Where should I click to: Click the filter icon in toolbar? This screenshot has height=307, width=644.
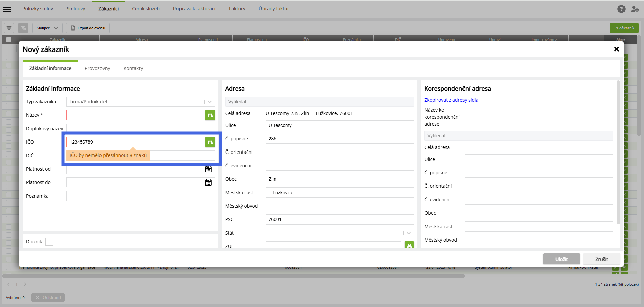tap(9, 28)
